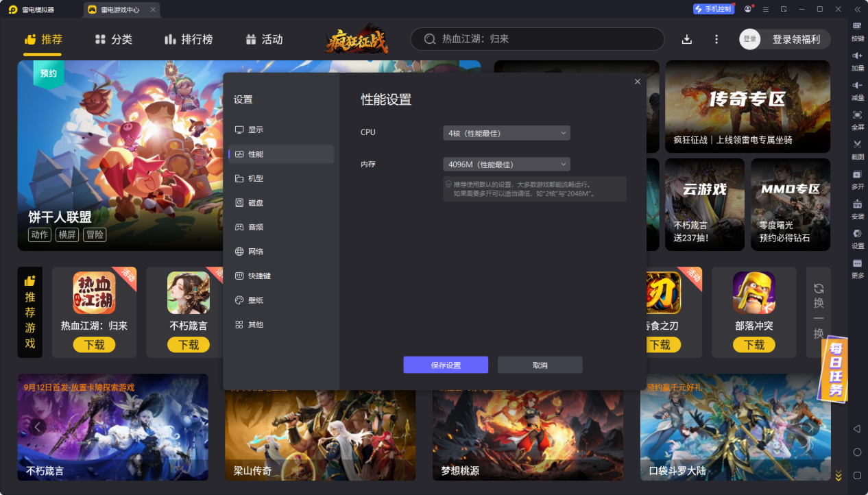Viewport: 868px width, 495px height.
Task: Click the 多开 multi-instance icon
Action: [x=858, y=179]
